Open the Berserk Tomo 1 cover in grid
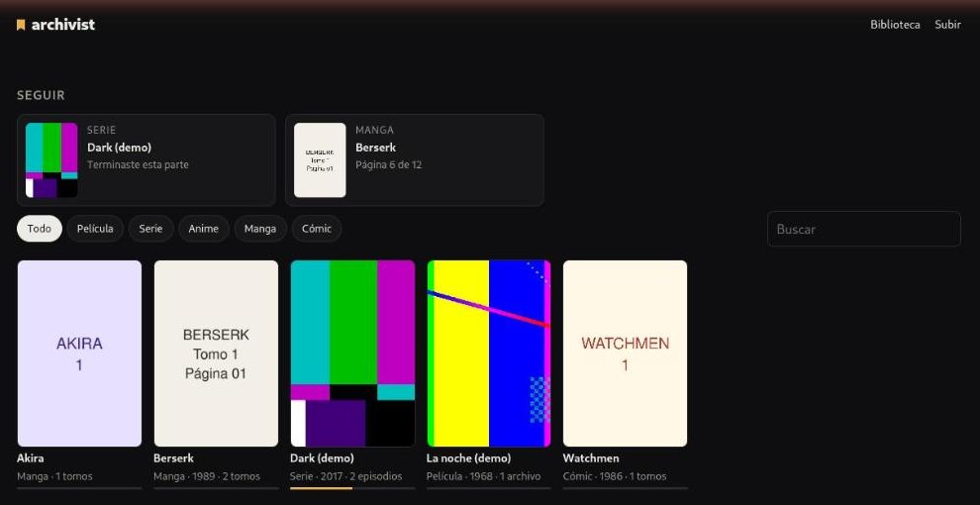 click(x=216, y=353)
